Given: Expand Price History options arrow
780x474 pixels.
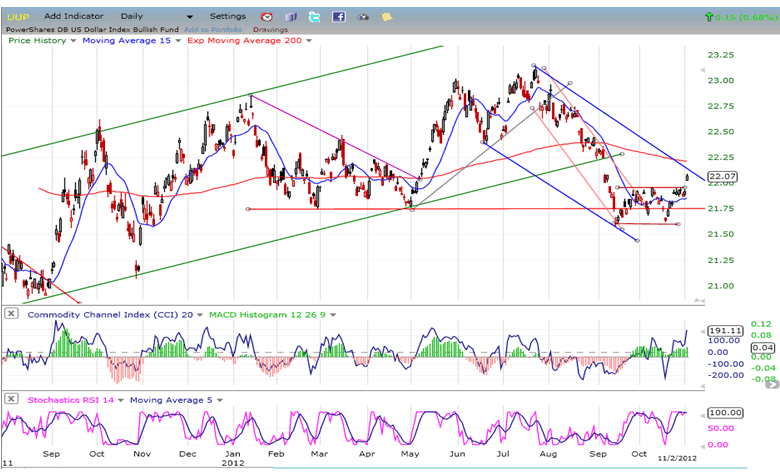Looking at the screenshot, I should click(x=72, y=40).
